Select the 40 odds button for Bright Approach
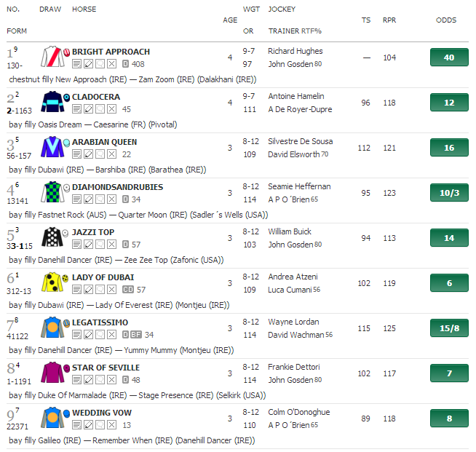Screen dimensions: 476x452 (449, 58)
